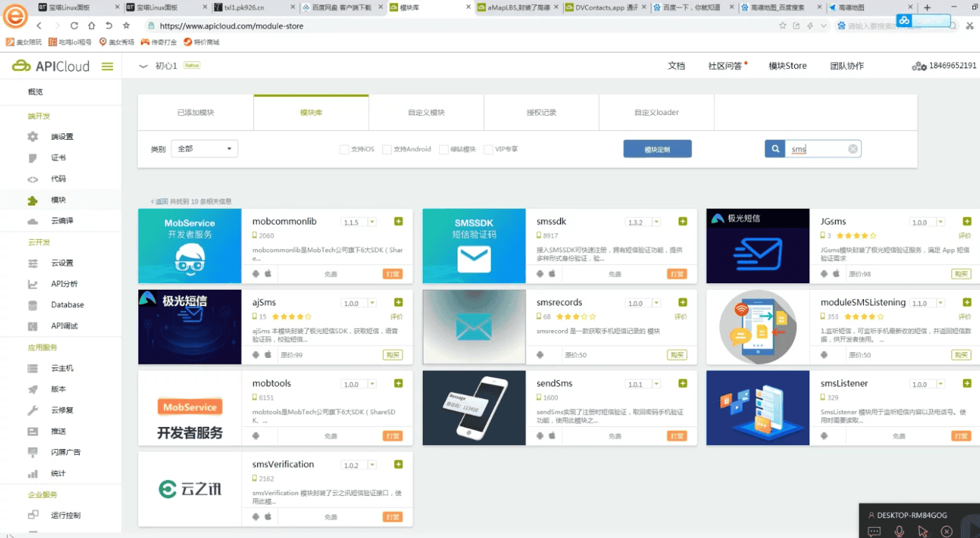This screenshot has width=980, height=538.
Task: Enable 支持iOS checkbox
Action: coord(344,149)
